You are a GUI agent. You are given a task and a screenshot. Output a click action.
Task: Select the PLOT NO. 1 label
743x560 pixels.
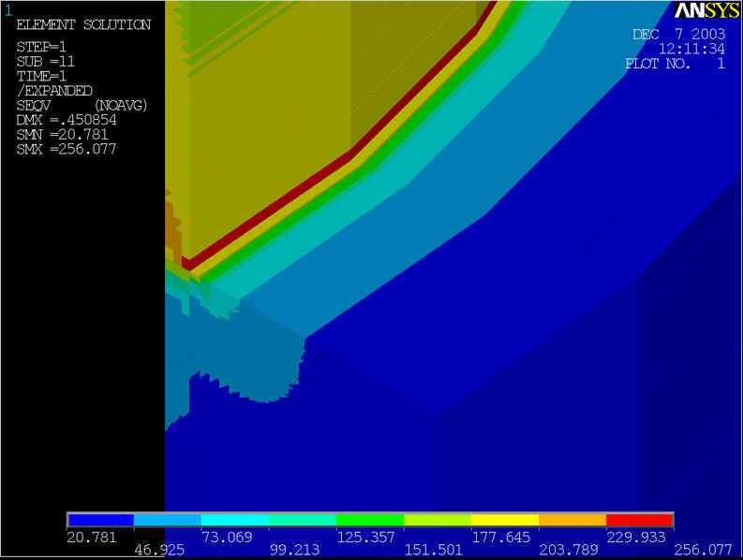point(675,64)
